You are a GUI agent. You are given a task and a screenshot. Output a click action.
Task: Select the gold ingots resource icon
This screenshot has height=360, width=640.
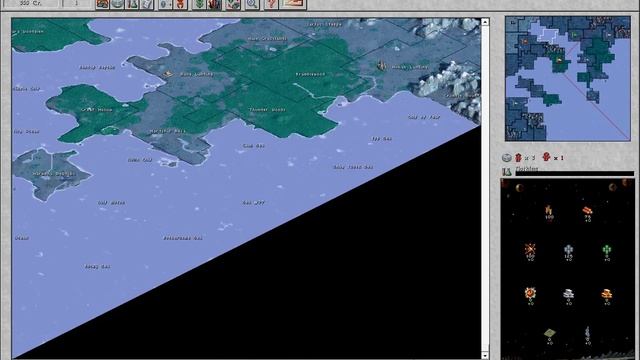[607, 294]
